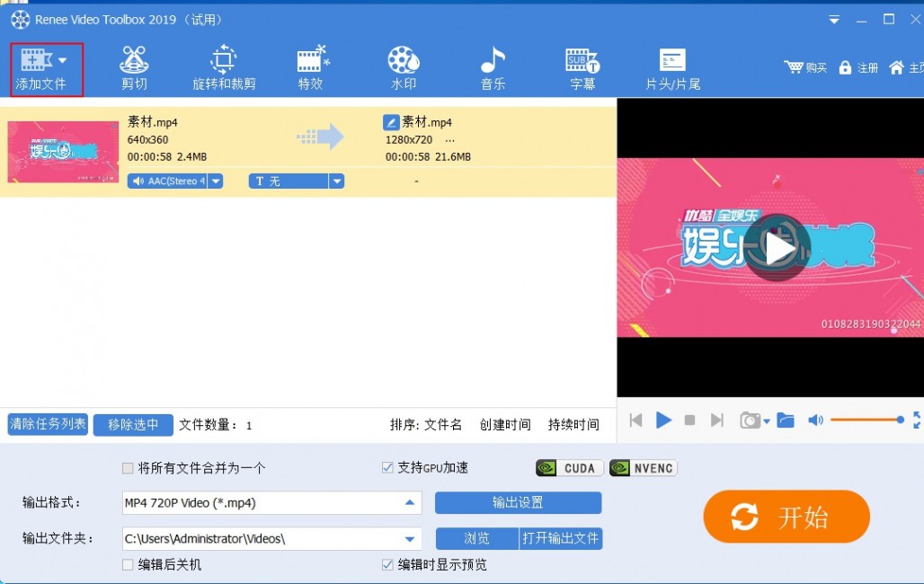Viewport: 924px width, 584px height.
Task: Click the orange 开始 start button
Action: click(786, 517)
